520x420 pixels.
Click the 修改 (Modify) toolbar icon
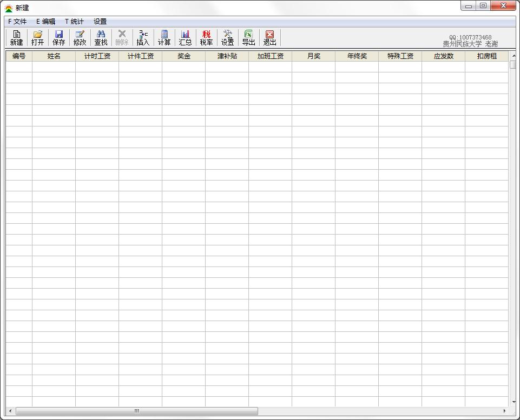coord(80,38)
